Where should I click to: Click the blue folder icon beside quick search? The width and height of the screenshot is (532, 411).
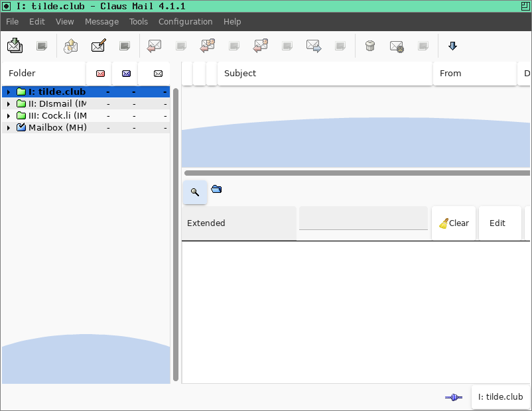(x=216, y=189)
